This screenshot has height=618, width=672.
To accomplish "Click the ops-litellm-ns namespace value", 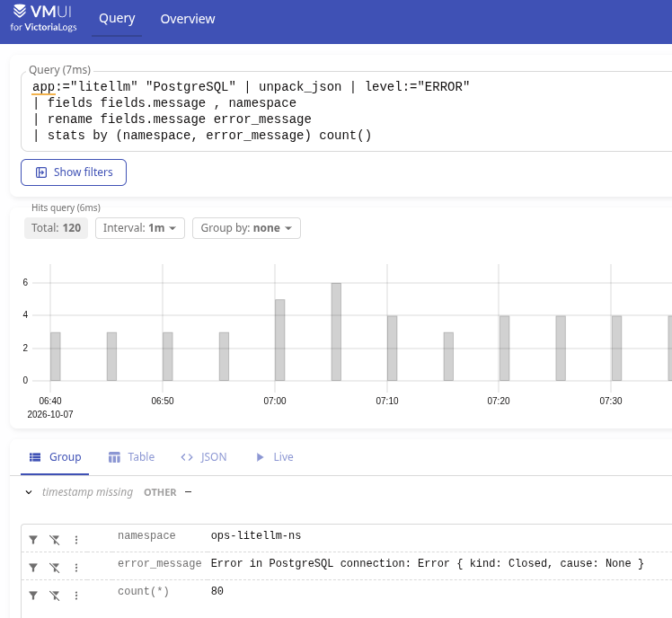I will [256, 535].
